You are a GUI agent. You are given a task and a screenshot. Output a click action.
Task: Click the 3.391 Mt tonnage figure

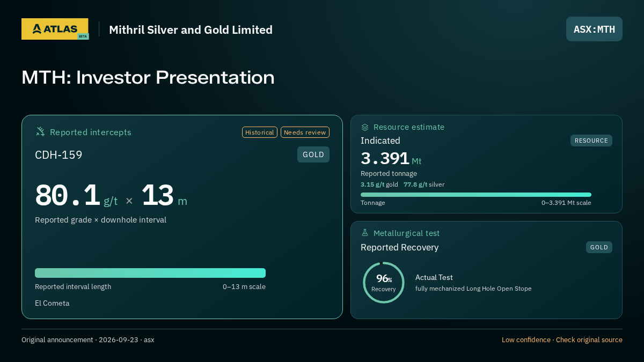[391, 159]
